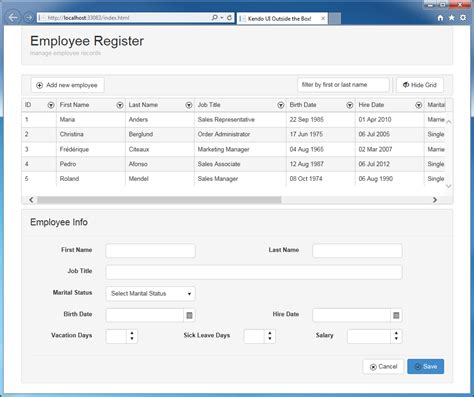Screen dimensions: 474x397
Task: Click the Cancel button
Action: click(x=383, y=366)
